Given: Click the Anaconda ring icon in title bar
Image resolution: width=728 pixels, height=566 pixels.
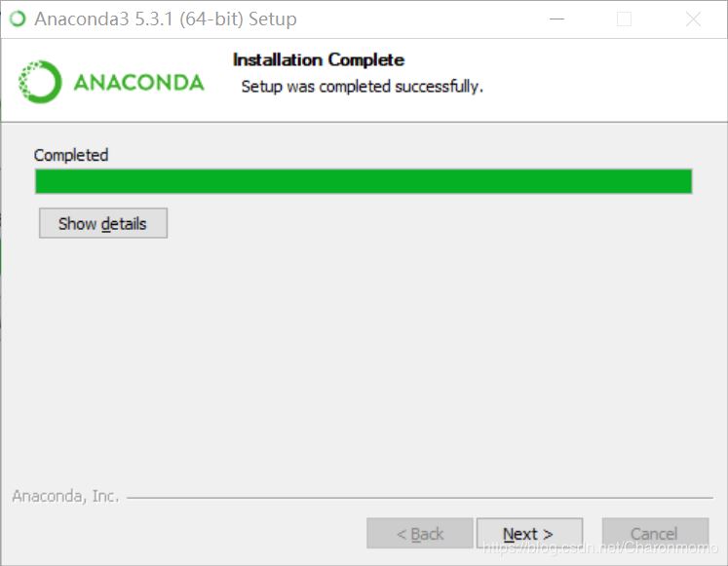Looking at the screenshot, I should point(18,19).
